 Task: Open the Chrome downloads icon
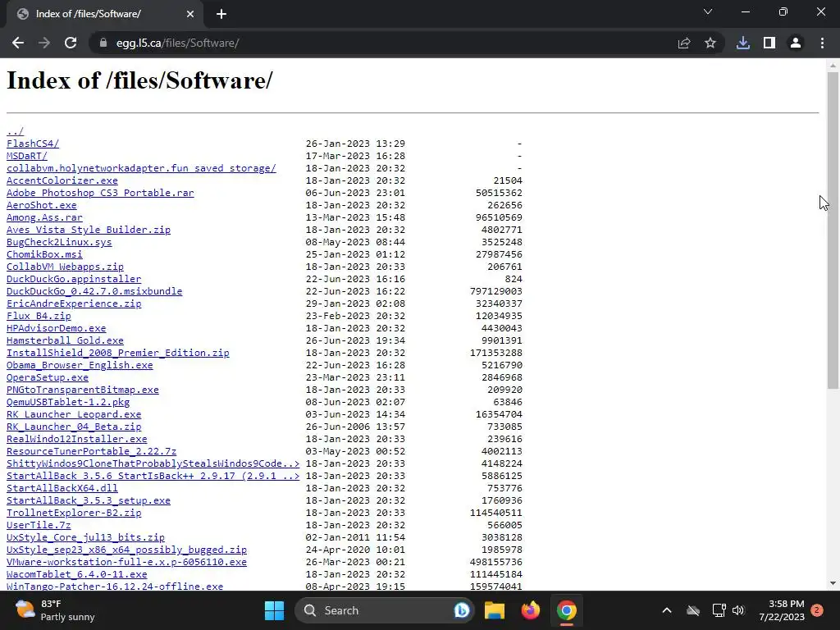coord(743,43)
